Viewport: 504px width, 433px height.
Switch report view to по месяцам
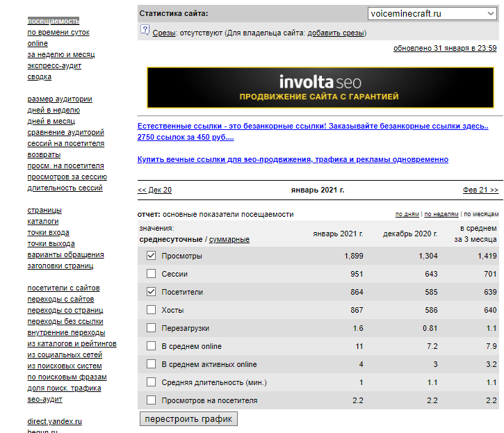point(481,214)
